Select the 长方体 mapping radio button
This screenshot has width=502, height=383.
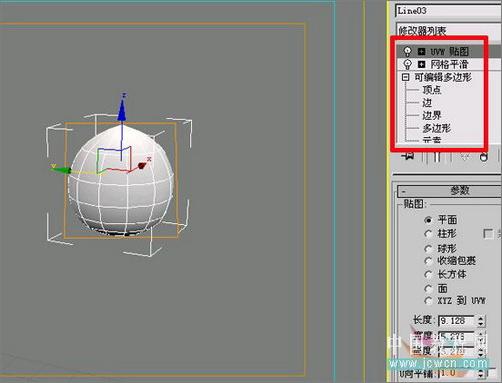pyautogui.click(x=429, y=275)
